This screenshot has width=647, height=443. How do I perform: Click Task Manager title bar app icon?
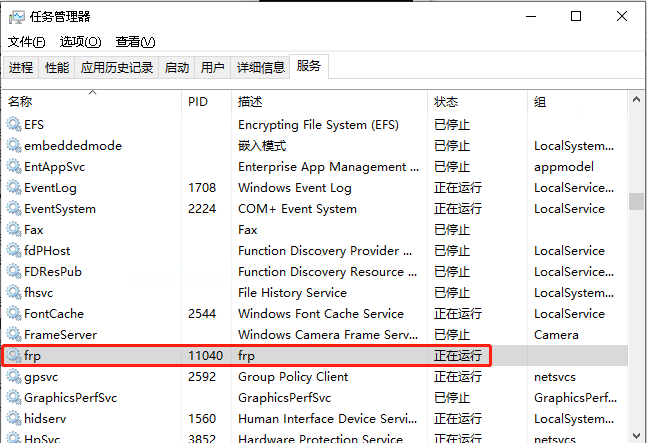click(16, 17)
